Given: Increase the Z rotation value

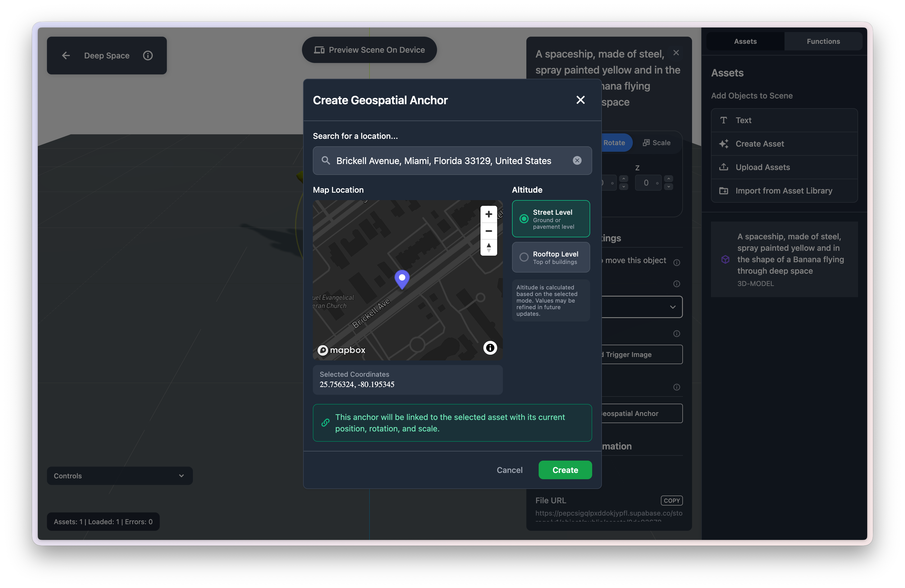Looking at the screenshot, I should [x=669, y=179].
